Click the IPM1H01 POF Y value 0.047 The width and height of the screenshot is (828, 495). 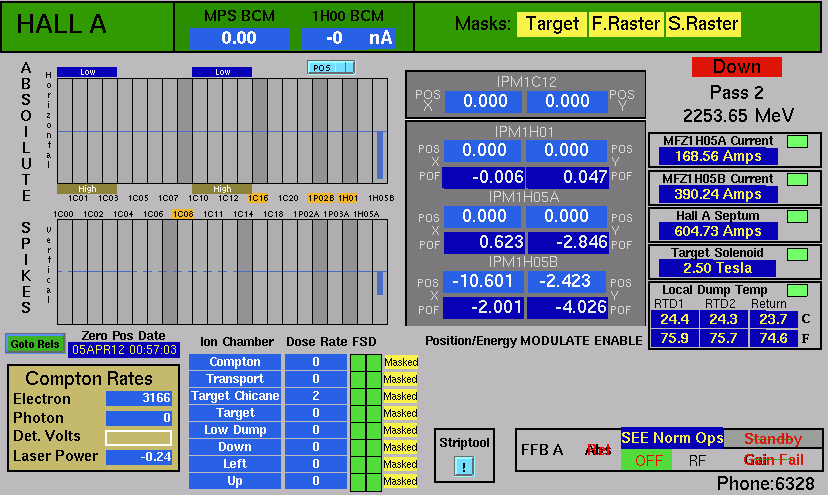568,178
